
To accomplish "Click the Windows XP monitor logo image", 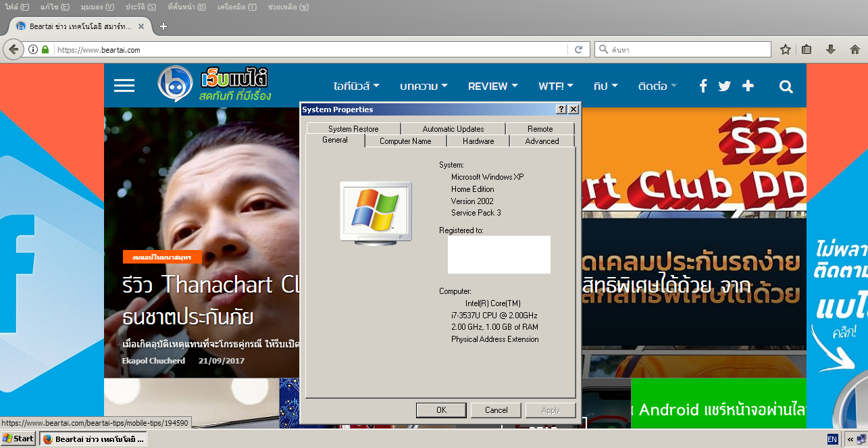I will [x=375, y=211].
